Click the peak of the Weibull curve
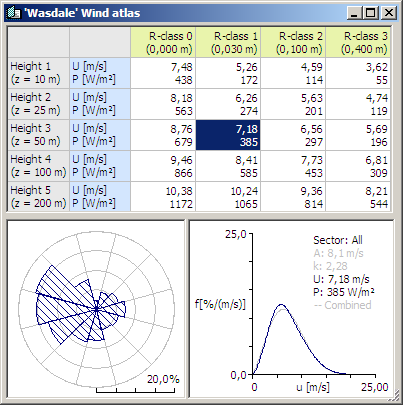Viewport: 403px width, 405px height. click(282, 304)
